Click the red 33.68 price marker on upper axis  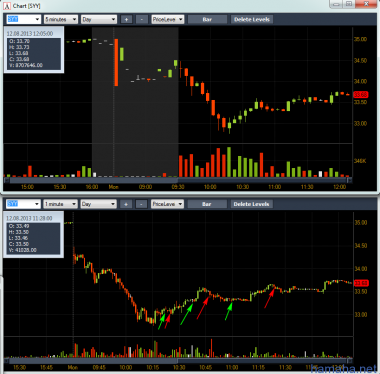click(360, 95)
